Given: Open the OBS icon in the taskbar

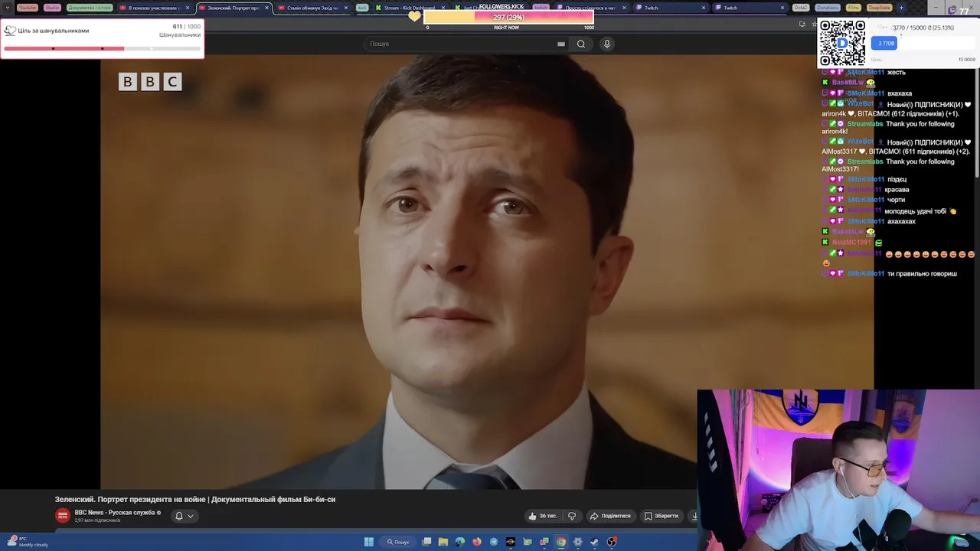Looking at the screenshot, I should [x=612, y=542].
